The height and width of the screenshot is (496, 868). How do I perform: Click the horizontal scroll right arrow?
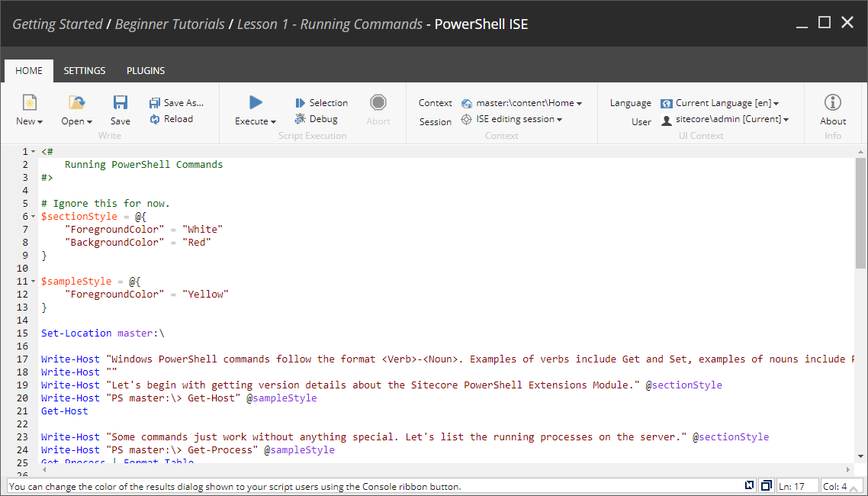tap(848, 469)
